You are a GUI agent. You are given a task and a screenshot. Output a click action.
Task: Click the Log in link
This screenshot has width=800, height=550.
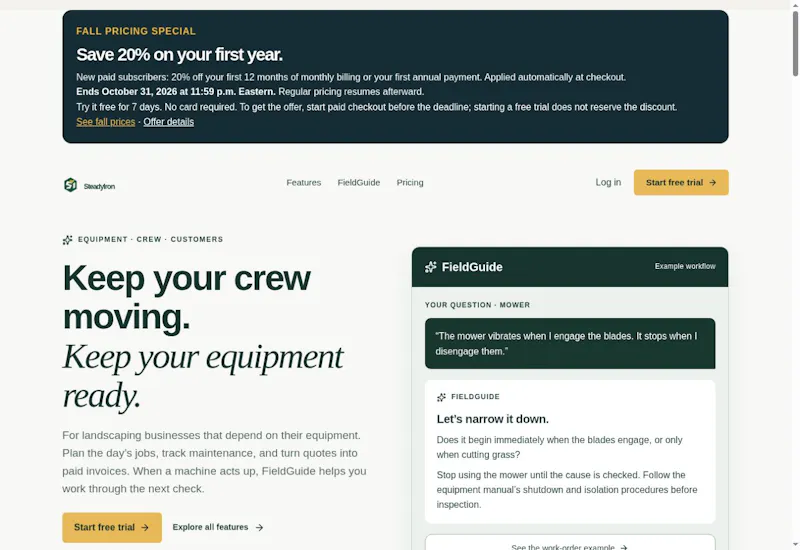(608, 182)
